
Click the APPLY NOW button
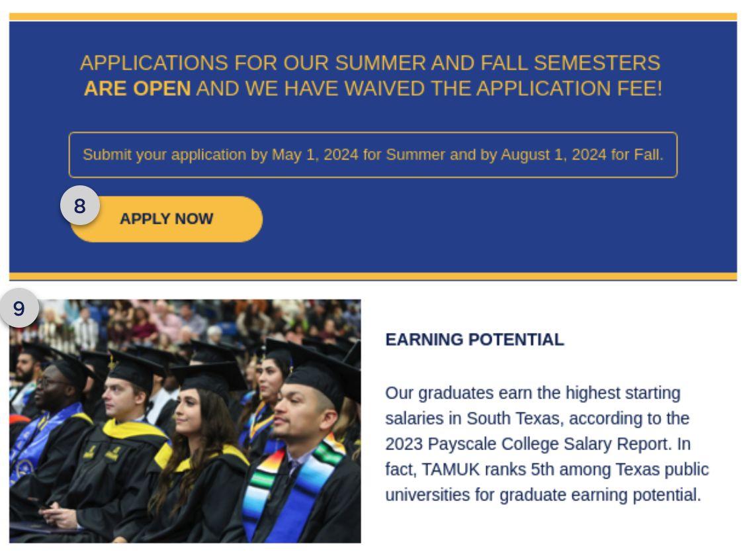point(167,220)
